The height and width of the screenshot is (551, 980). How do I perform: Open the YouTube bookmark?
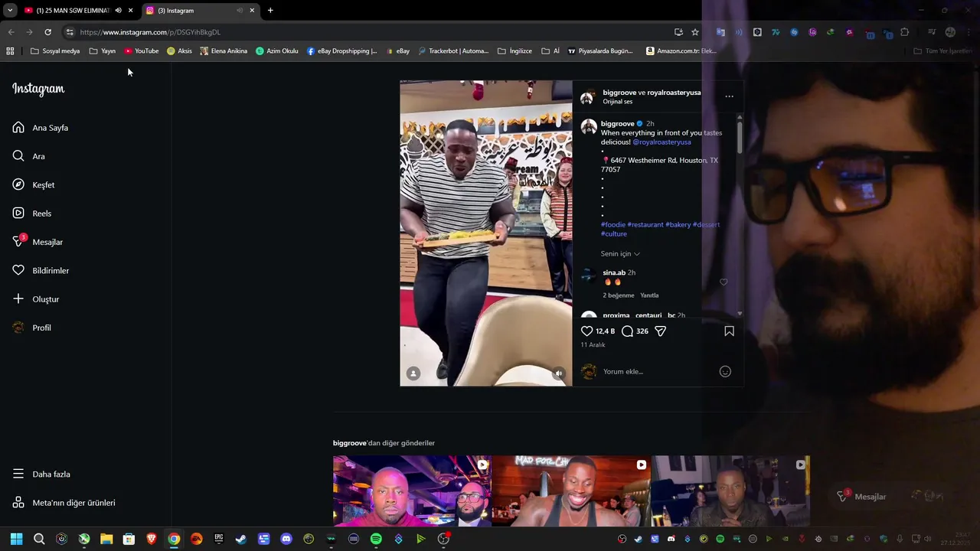coord(142,51)
